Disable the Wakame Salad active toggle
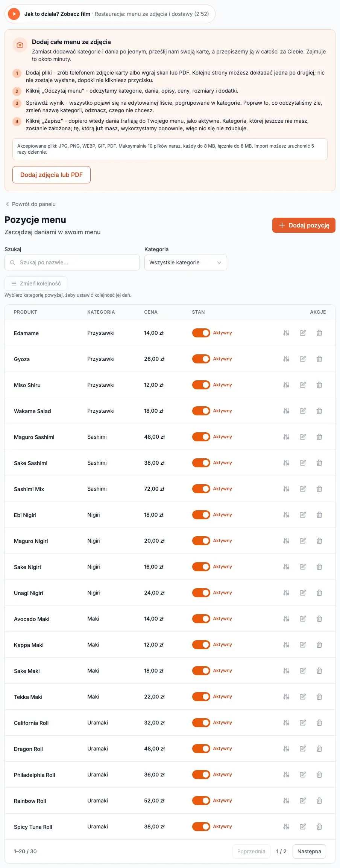Image resolution: width=340 pixels, height=868 pixels. point(201,411)
